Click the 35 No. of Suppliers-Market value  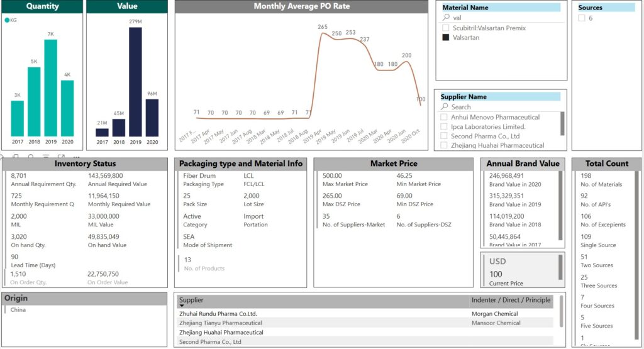click(326, 216)
